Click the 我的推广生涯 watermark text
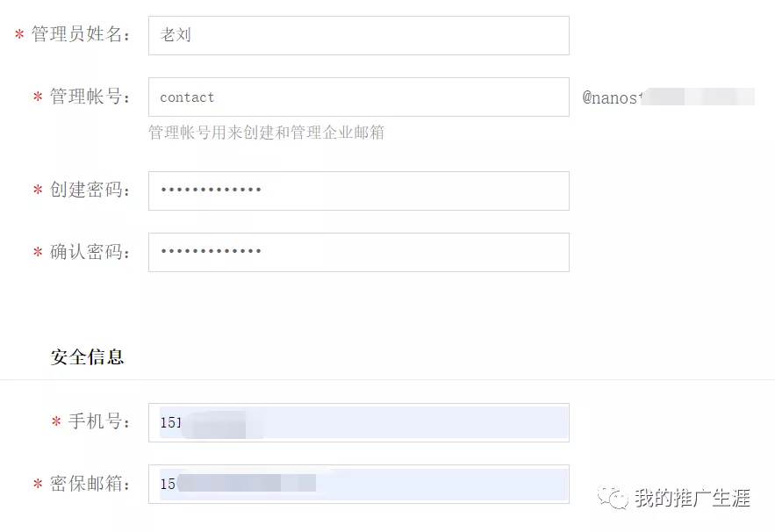Screen dimensions: 775x532 pos(692,498)
